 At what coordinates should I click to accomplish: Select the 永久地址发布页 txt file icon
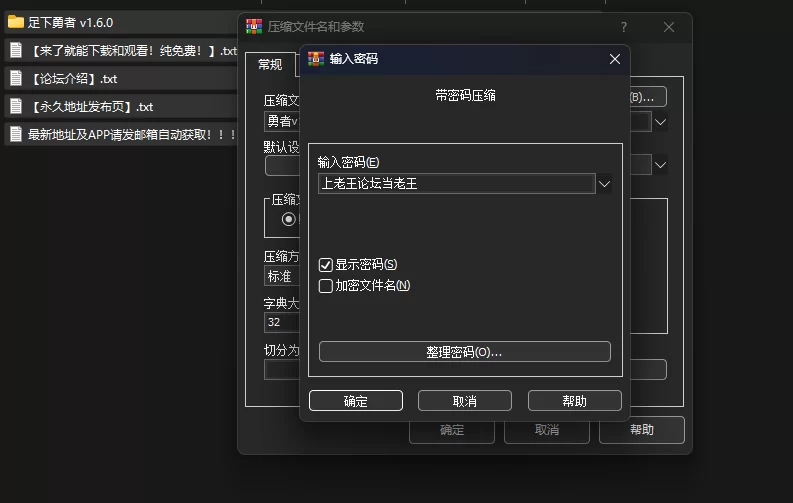click(x=16, y=106)
